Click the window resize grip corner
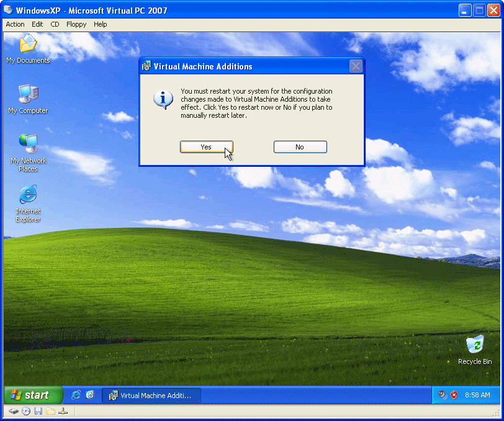This screenshot has height=421, width=504. point(497,414)
